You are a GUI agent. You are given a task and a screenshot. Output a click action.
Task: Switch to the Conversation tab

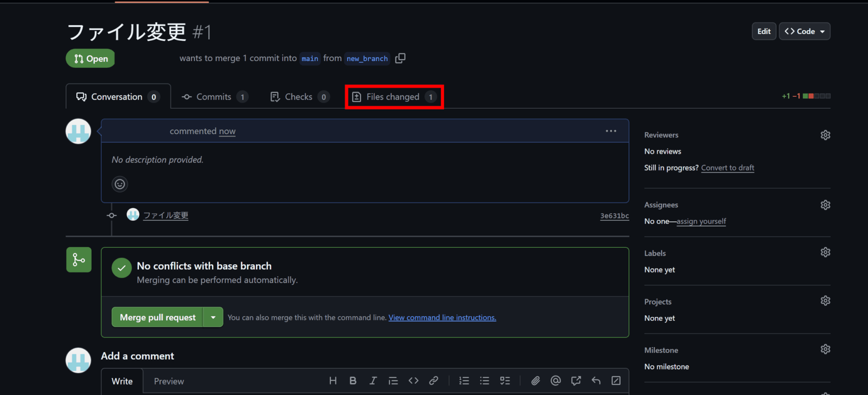pyautogui.click(x=118, y=97)
